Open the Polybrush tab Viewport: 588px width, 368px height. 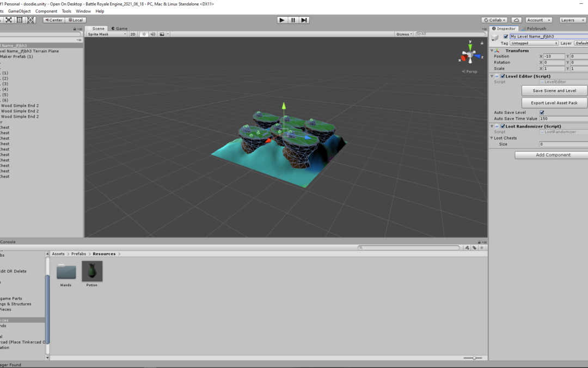[534, 28]
